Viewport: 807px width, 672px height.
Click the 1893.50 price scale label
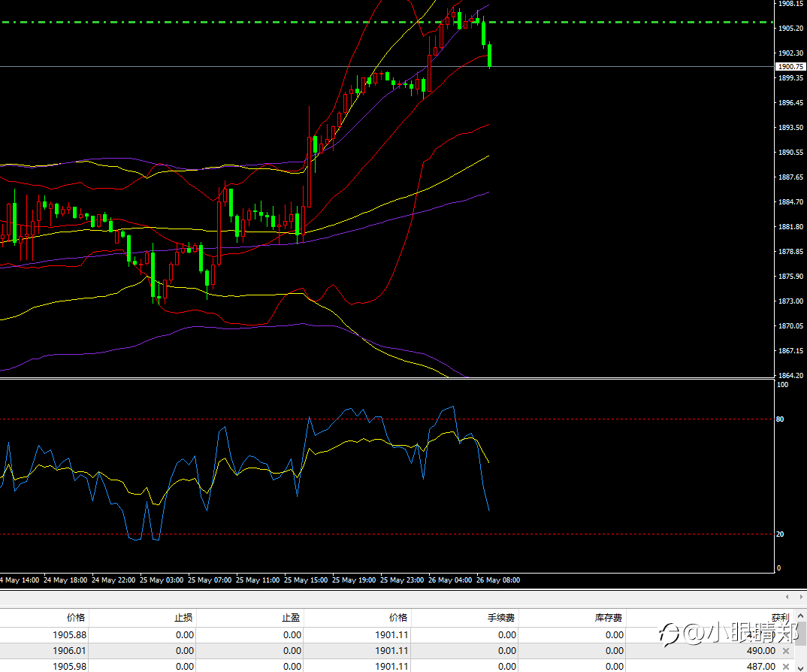pos(790,127)
